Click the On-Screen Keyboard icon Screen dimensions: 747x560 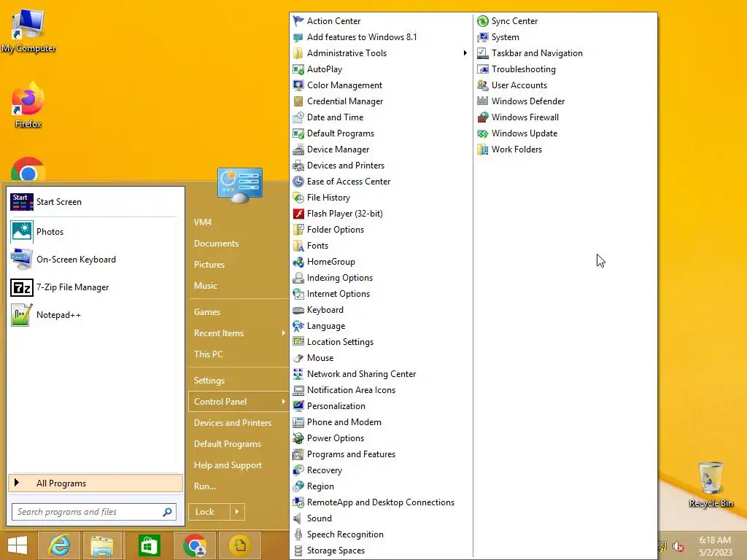pyautogui.click(x=22, y=260)
